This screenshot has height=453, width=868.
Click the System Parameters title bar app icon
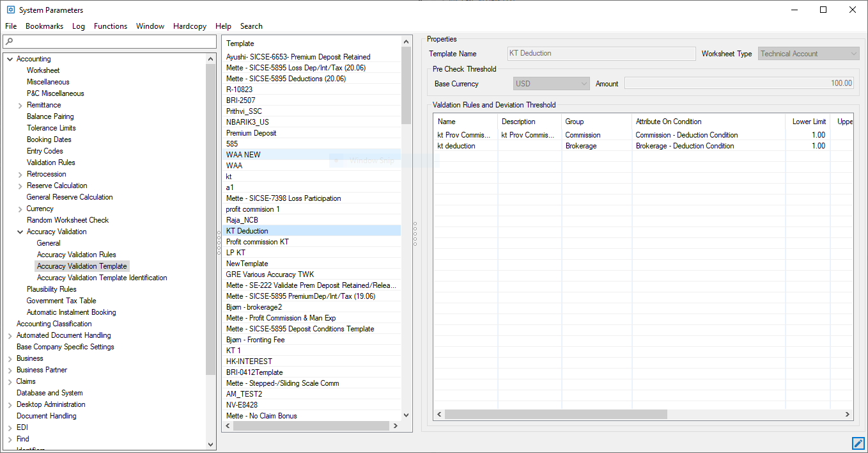point(10,10)
